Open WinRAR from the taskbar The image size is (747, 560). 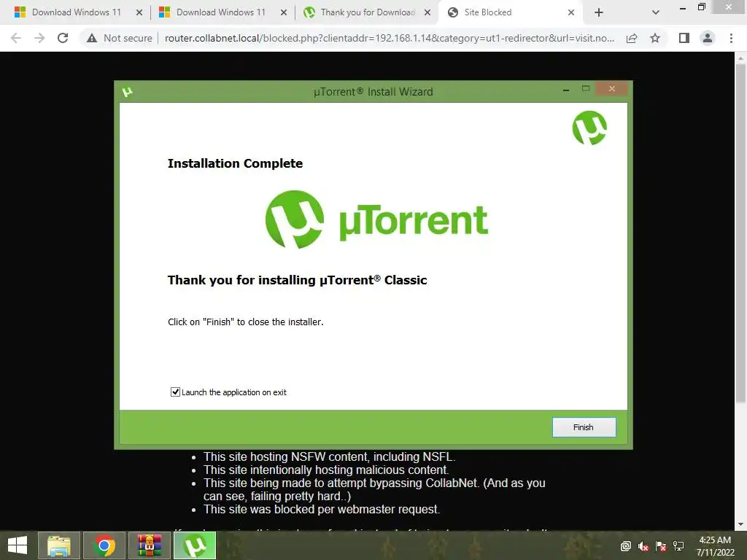[150, 545]
